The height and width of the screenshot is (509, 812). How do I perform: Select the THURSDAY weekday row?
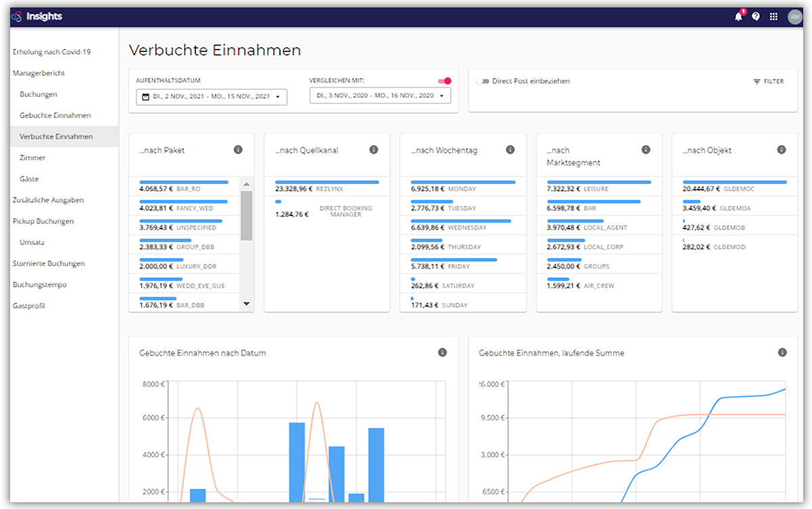463,244
